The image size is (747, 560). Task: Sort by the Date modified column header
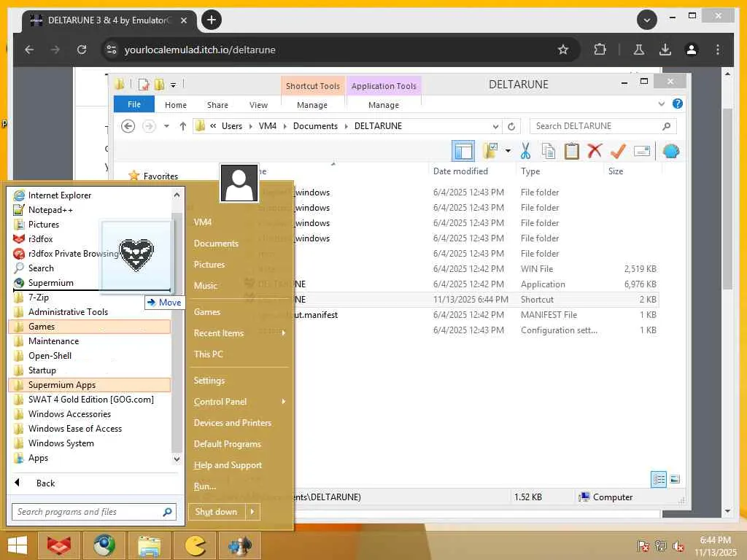click(x=460, y=171)
